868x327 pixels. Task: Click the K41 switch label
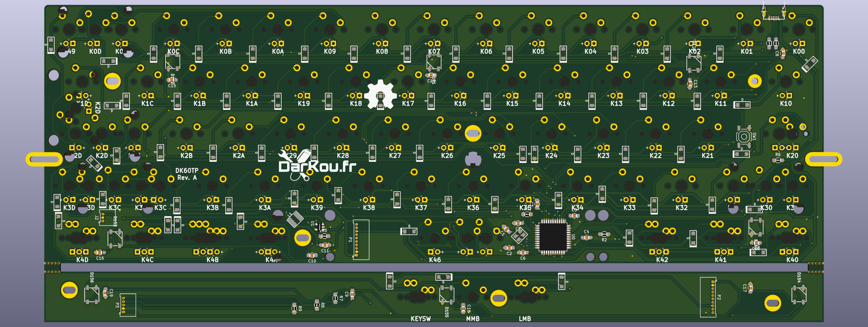click(721, 260)
